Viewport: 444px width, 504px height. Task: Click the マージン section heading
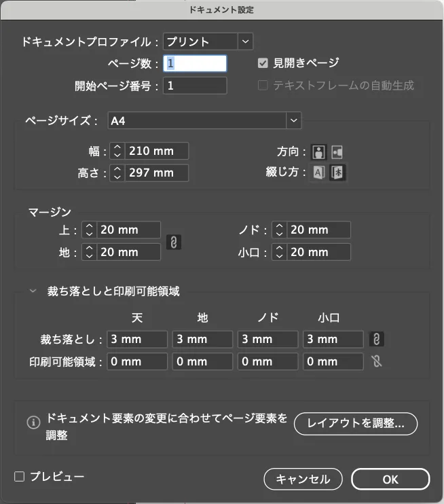click(x=50, y=212)
